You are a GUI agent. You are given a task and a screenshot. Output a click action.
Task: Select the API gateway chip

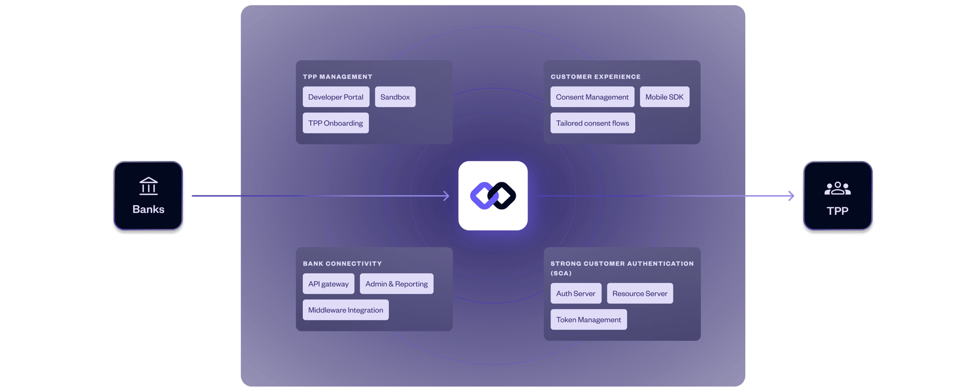pos(328,284)
